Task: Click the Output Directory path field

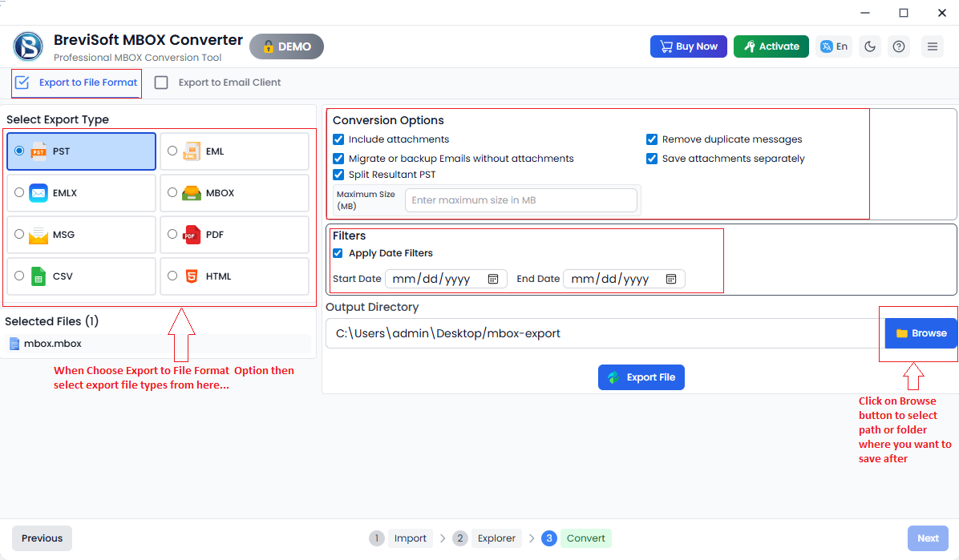Action: pos(605,333)
